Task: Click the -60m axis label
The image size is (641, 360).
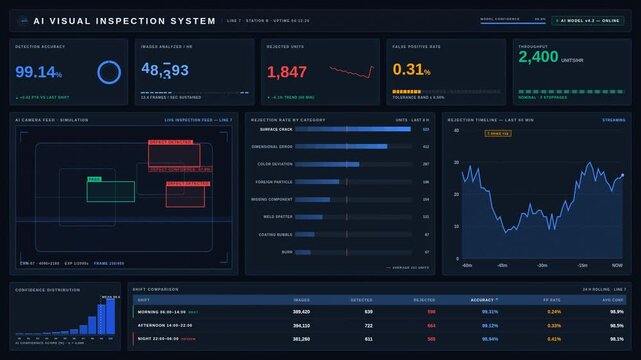Action: (467, 266)
